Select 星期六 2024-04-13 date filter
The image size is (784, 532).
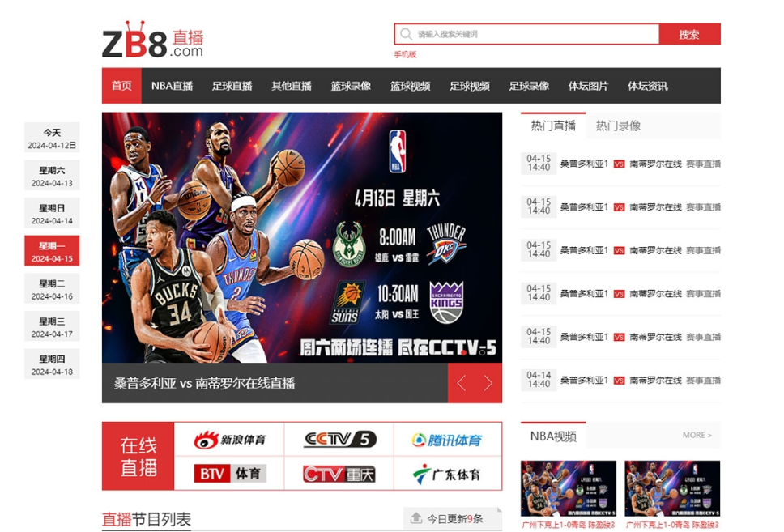tap(52, 177)
